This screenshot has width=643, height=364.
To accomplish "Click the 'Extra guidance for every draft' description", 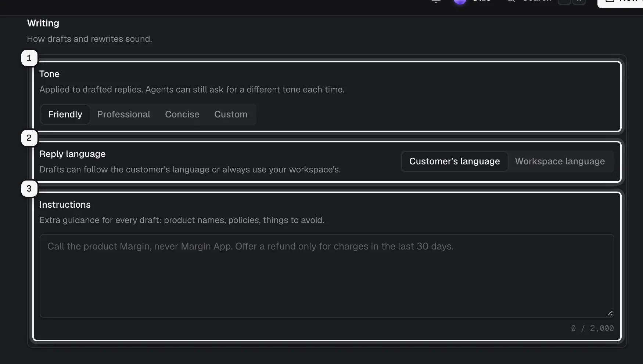I will 182,220.
